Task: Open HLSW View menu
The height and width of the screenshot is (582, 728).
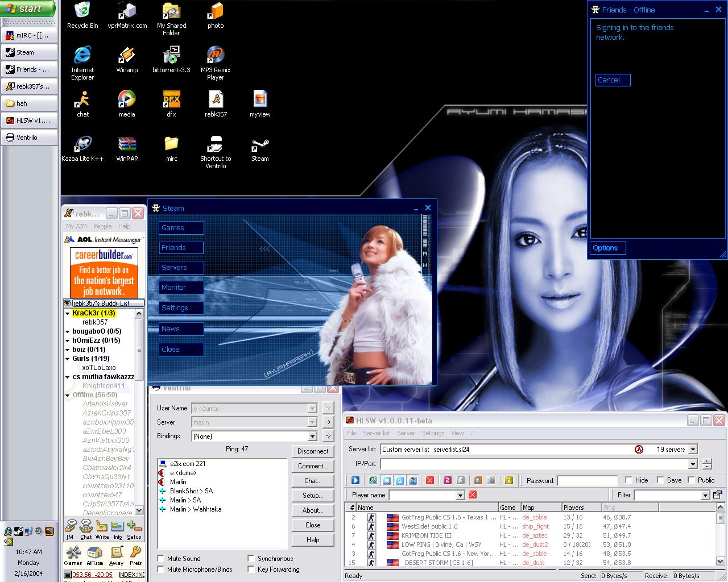Action: click(457, 433)
